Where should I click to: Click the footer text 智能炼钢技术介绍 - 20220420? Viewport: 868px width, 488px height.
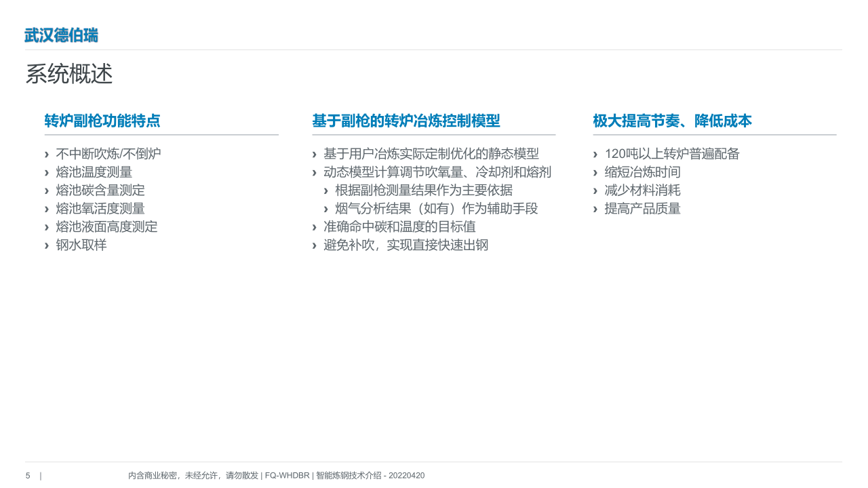coord(370,476)
